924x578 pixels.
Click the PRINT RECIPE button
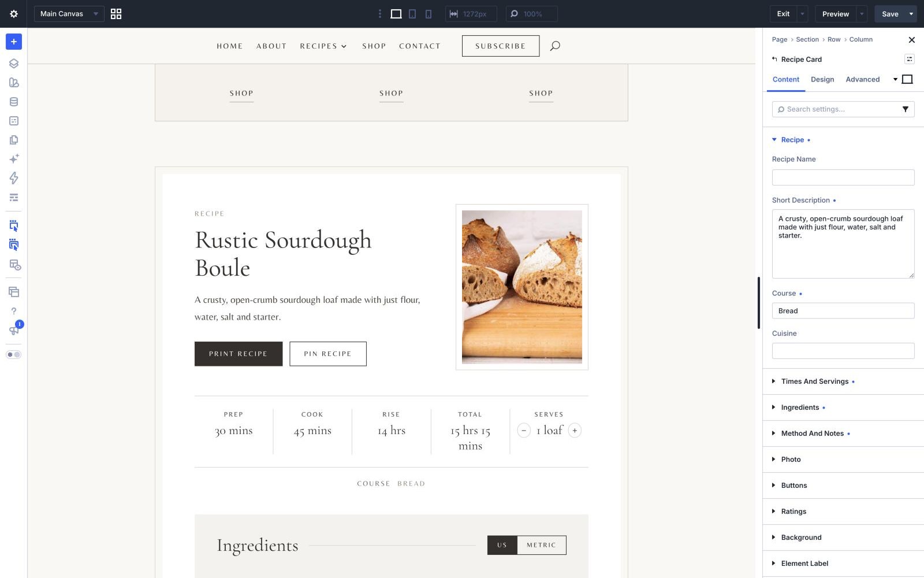[239, 354]
